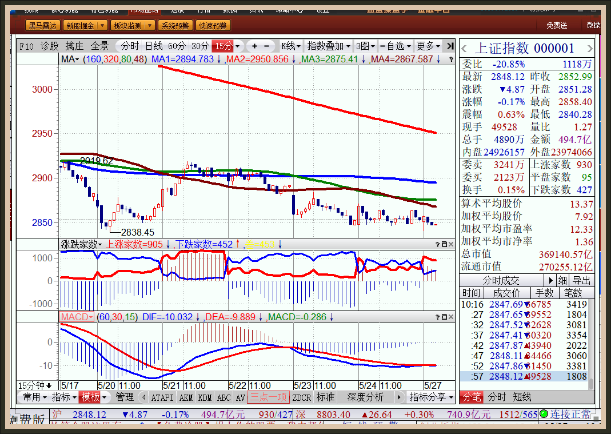Select the ABC indicator
611x434 pixels.
224,397
